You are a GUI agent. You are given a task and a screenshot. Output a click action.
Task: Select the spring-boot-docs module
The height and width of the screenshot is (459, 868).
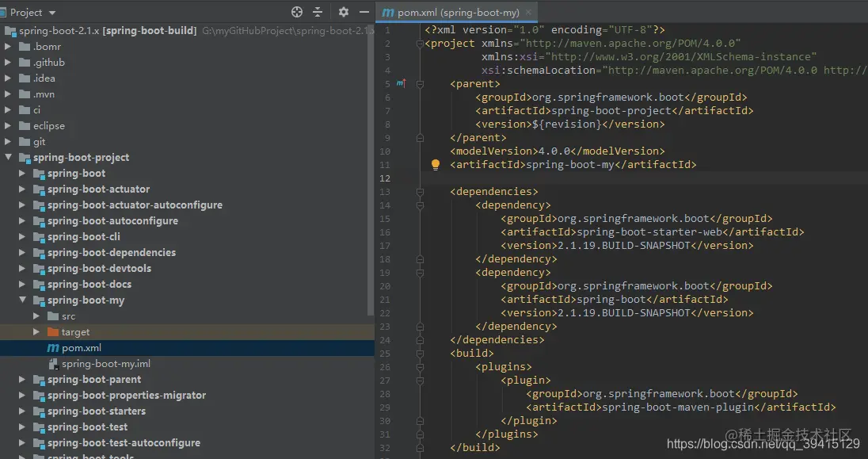pyautogui.click(x=89, y=285)
